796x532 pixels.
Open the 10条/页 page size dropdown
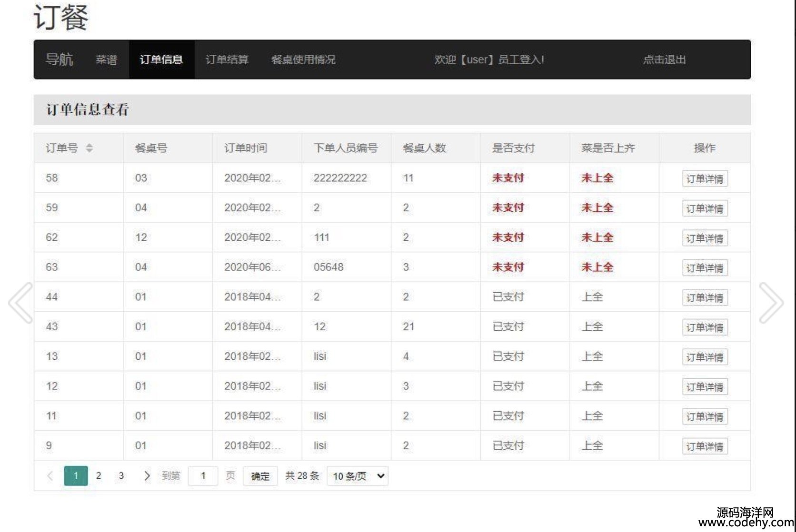358,476
